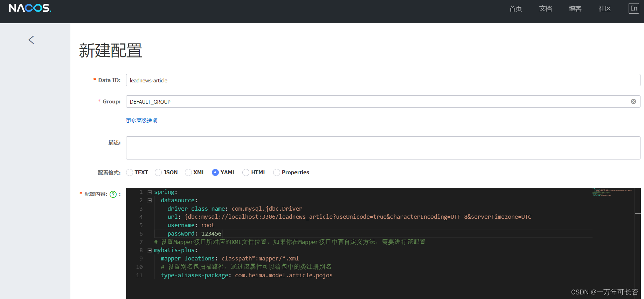
Task: Click the editor vertical scrollbar
Action: coord(638,243)
